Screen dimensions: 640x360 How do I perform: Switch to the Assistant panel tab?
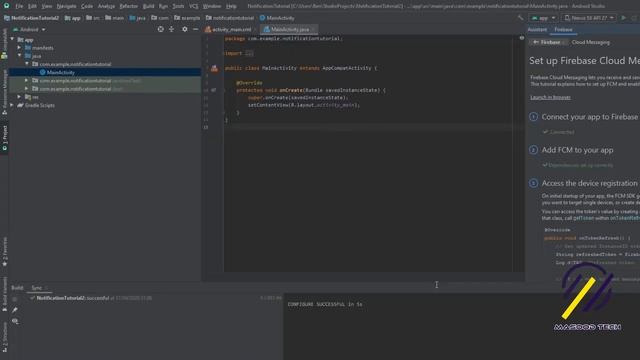tap(537, 29)
